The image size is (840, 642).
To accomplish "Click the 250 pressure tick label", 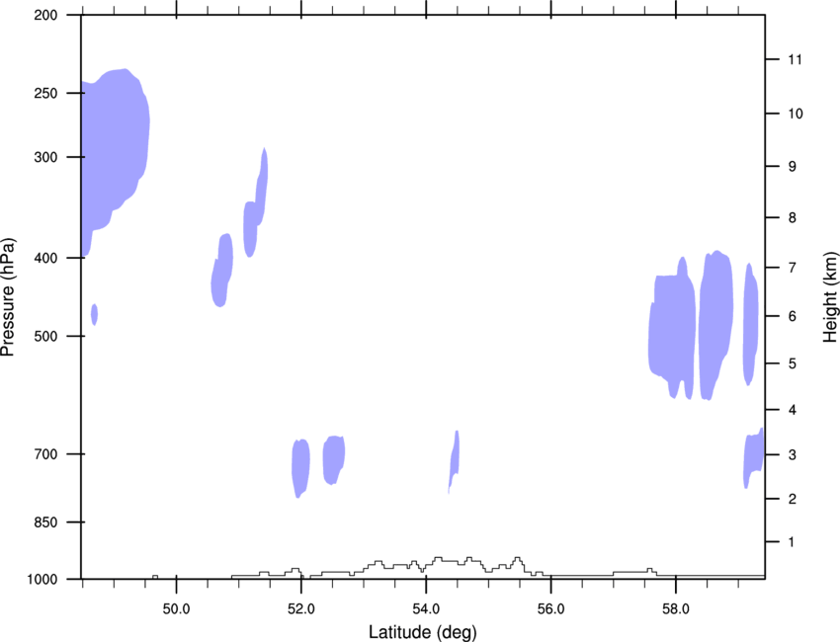I will click(x=45, y=93).
